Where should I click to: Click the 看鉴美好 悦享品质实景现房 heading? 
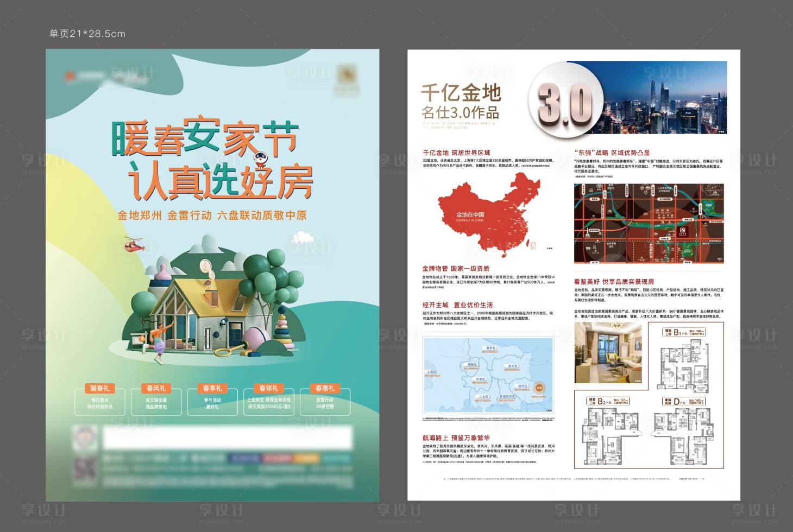614,282
